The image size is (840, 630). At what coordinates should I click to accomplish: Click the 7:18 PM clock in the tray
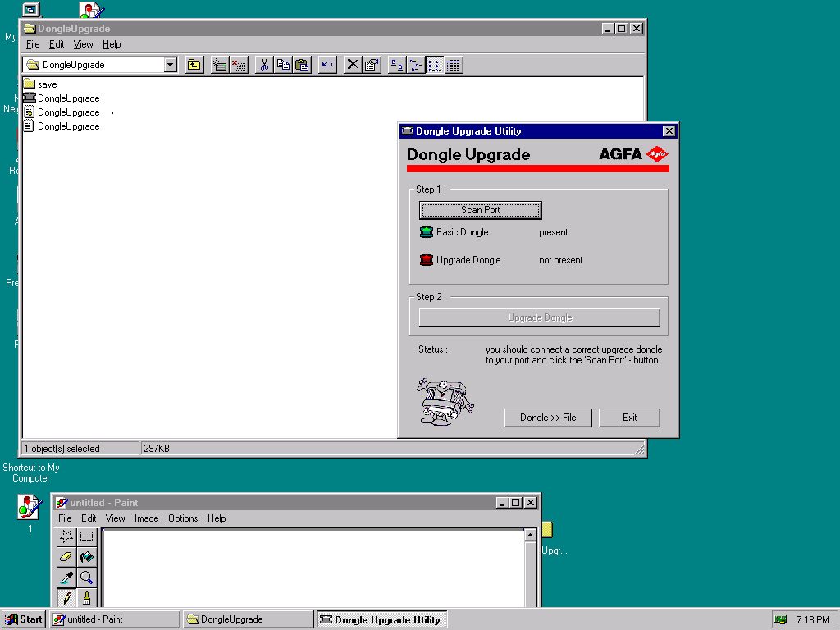813,620
